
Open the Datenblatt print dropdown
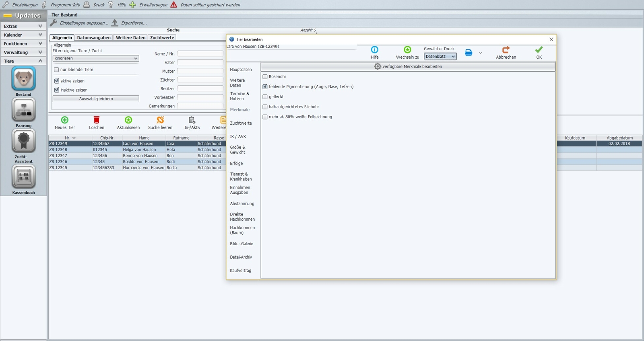(x=440, y=57)
